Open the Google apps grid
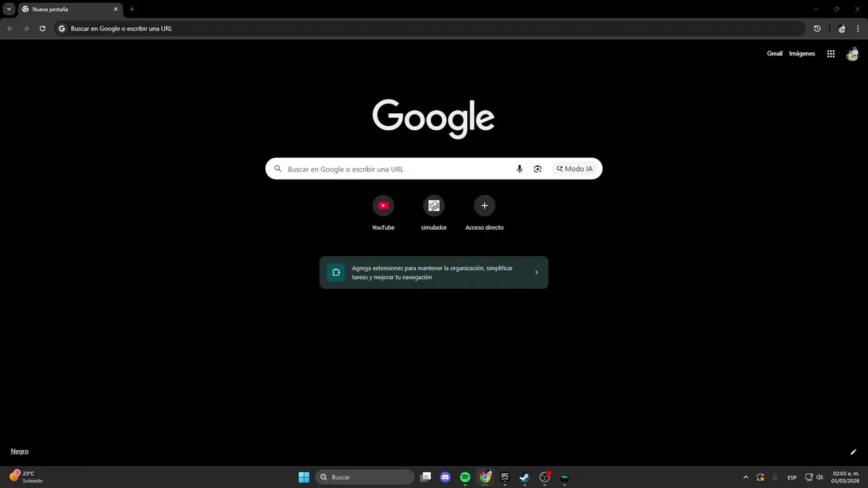 click(831, 54)
